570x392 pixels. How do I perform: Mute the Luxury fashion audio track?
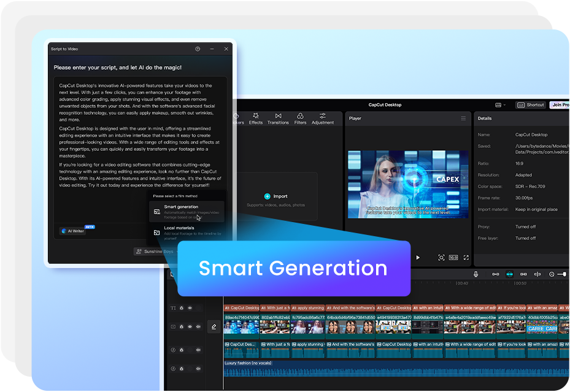click(x=198, y=369)
